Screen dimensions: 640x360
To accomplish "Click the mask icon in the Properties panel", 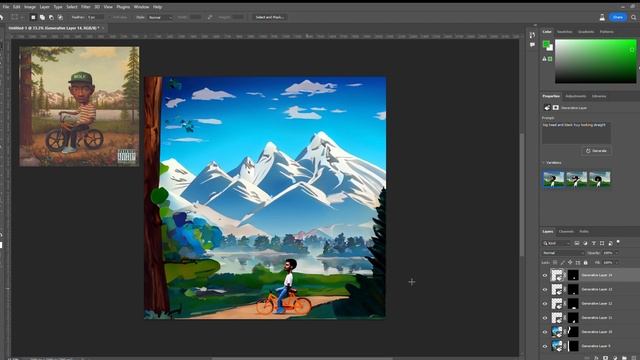I will 556,108.
